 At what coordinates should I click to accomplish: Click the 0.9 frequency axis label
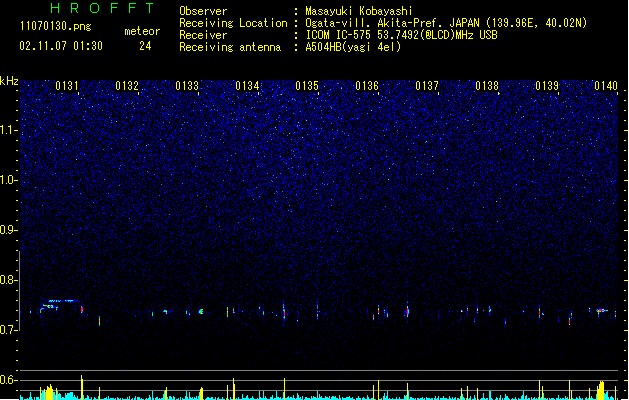click(x=9, y=230)
